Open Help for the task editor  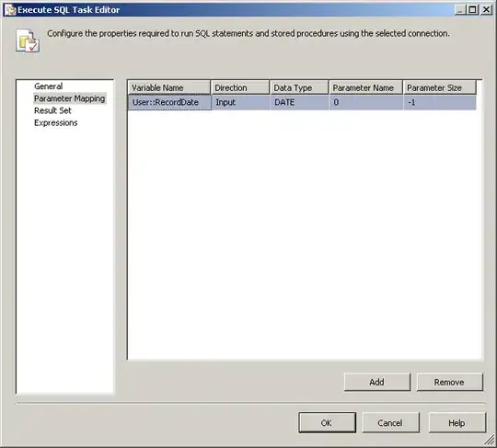pos(457,422)
